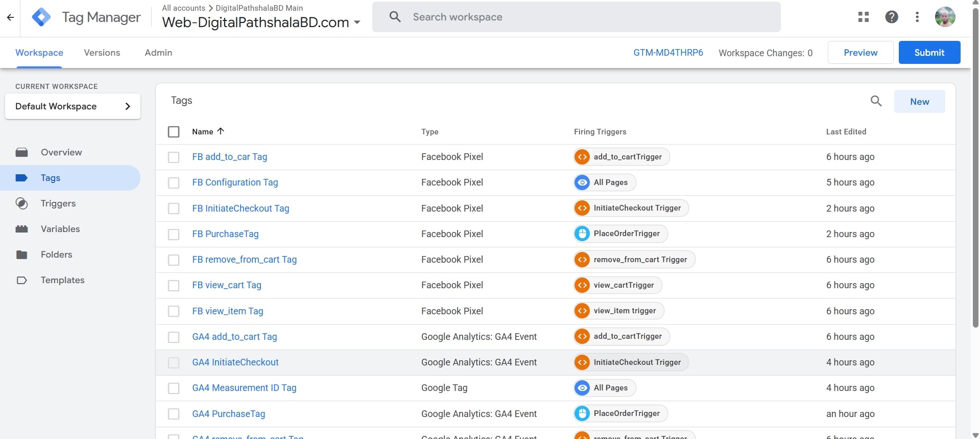Click the Preview button
The height and width of the screenshot is (439, 980).
(861, 52)
